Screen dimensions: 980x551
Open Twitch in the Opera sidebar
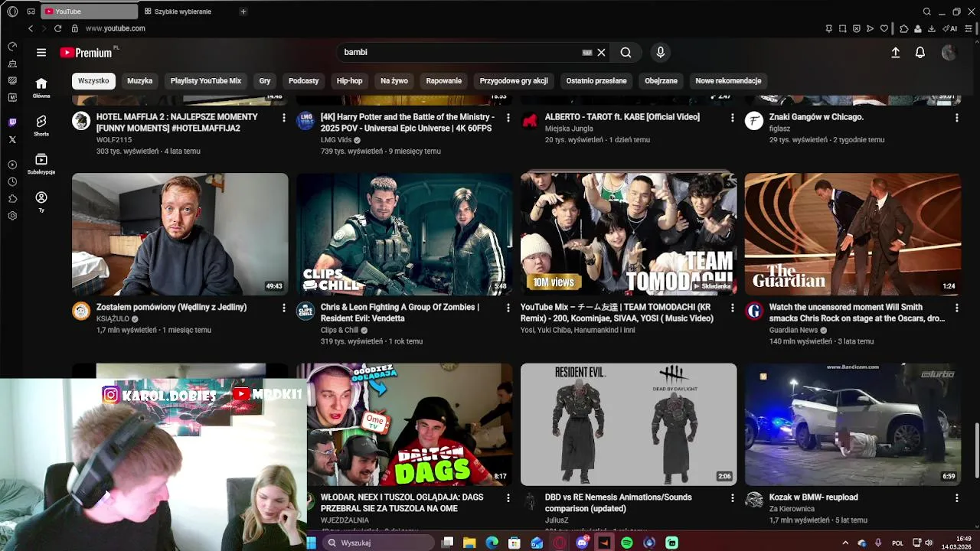click(x=12, y=122)
